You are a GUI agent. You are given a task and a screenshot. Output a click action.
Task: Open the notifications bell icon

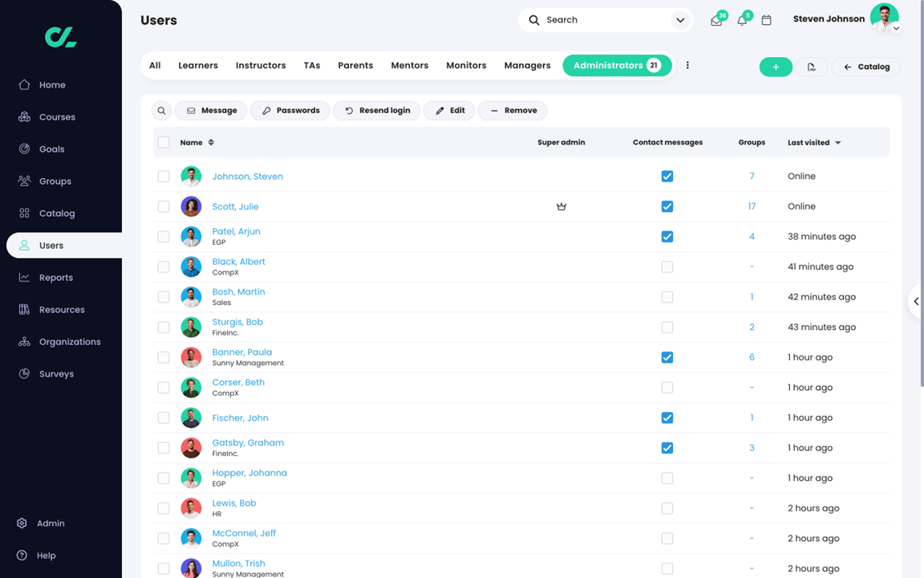(742, 21)
